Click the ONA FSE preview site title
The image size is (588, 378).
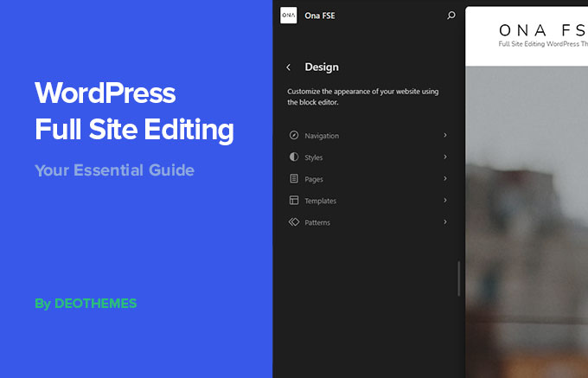click(543, 31)
